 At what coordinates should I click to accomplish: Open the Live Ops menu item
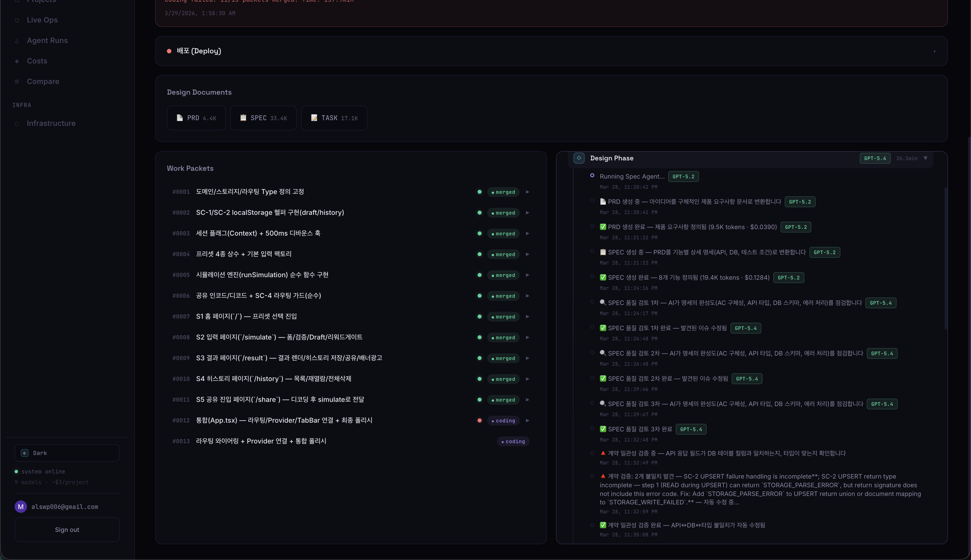[42, 20]
